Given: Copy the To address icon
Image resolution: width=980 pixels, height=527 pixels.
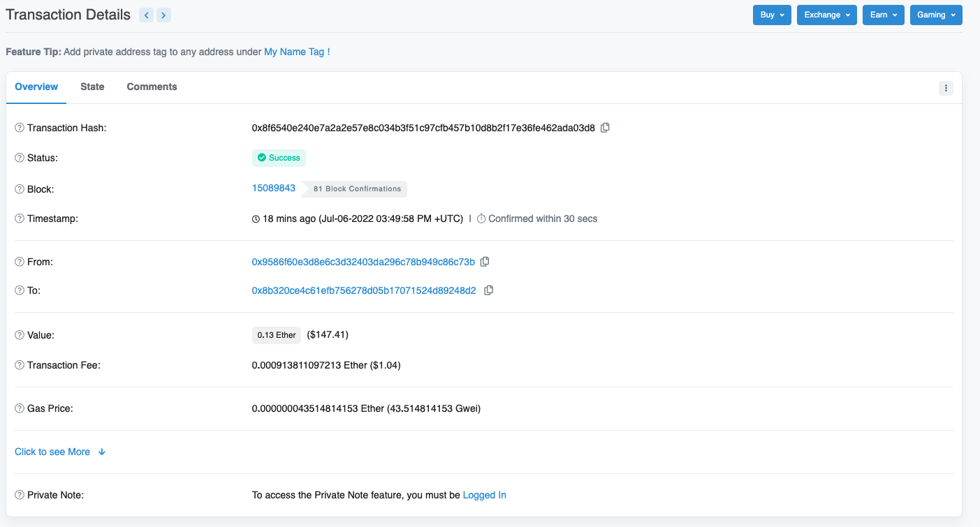Looking at the screenshot, I should click(x=489, y=290).
